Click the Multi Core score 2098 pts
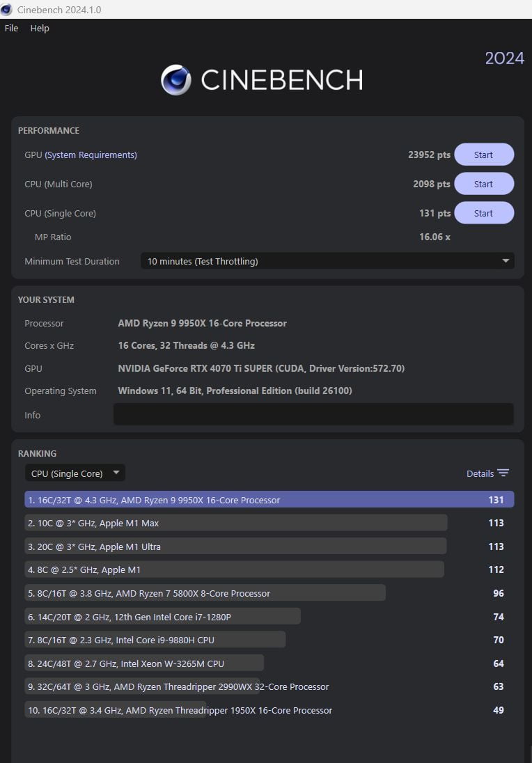The height and width of the screenshot is (763, 532). [x=432, y=184]
